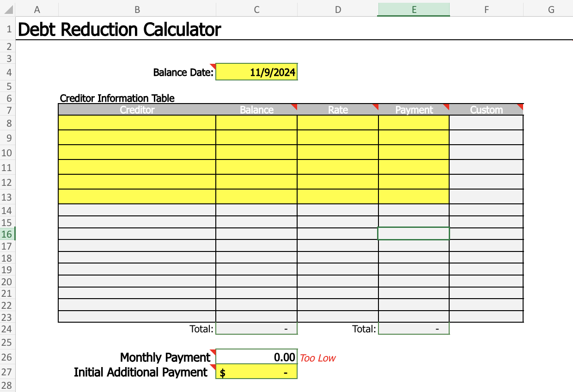Select column C header
Viewport: 573px width, 392px height.
pyautogui.click(x=256, y=9)
